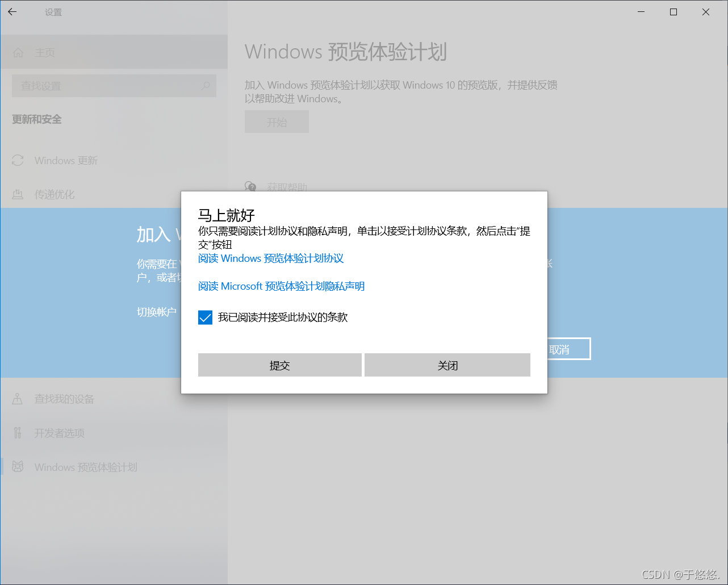Click the Windows 预览体验计划 cat icon
Viewport: 728px width, 585px height.
pos(18,467)
